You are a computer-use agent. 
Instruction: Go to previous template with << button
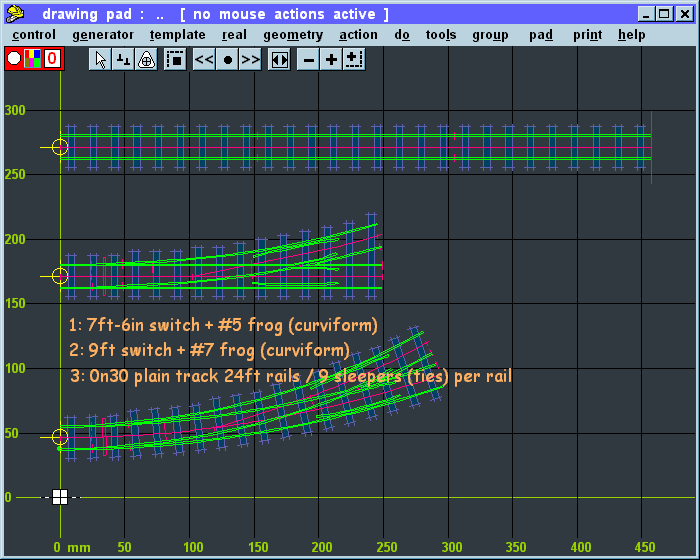point(204,59)
